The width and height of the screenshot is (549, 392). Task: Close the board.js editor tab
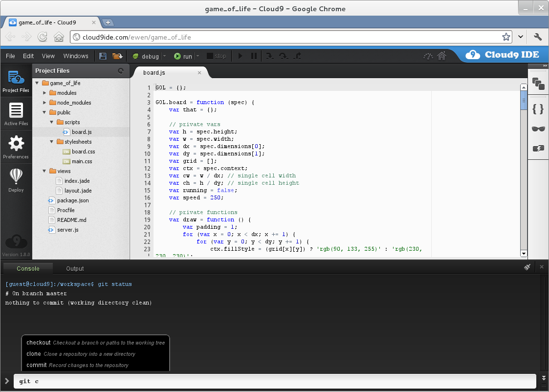point(199,73)
